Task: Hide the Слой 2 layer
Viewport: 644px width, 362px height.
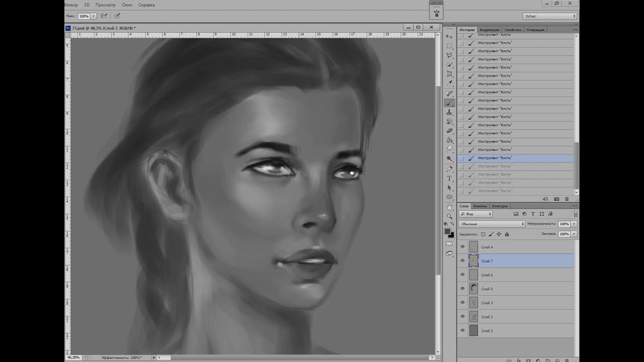Action: pos(462,330)
